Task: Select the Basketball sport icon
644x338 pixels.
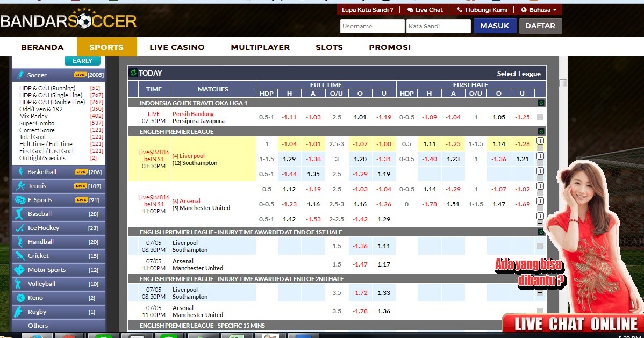Action: pos(20,172)
